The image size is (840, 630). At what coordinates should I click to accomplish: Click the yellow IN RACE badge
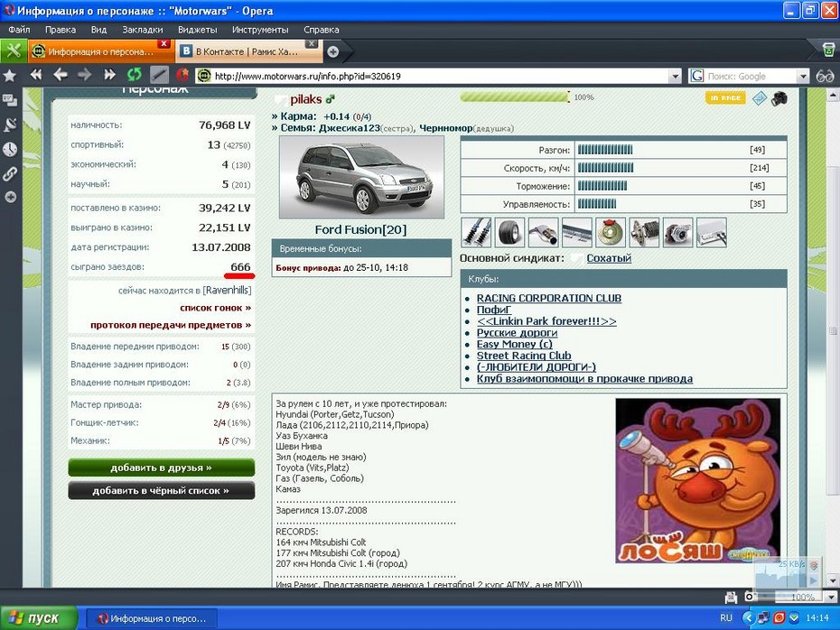tap(725, 97)
